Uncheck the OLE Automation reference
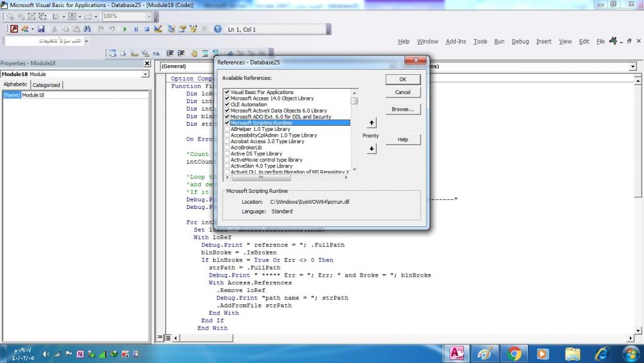This screenshot has height=363, width=644. coord(227,104)
